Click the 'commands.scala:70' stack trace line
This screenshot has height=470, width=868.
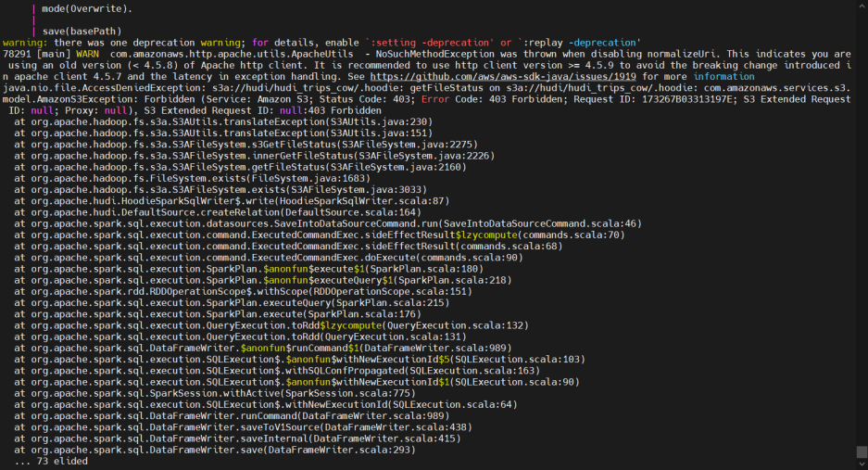tap(320, 235)
